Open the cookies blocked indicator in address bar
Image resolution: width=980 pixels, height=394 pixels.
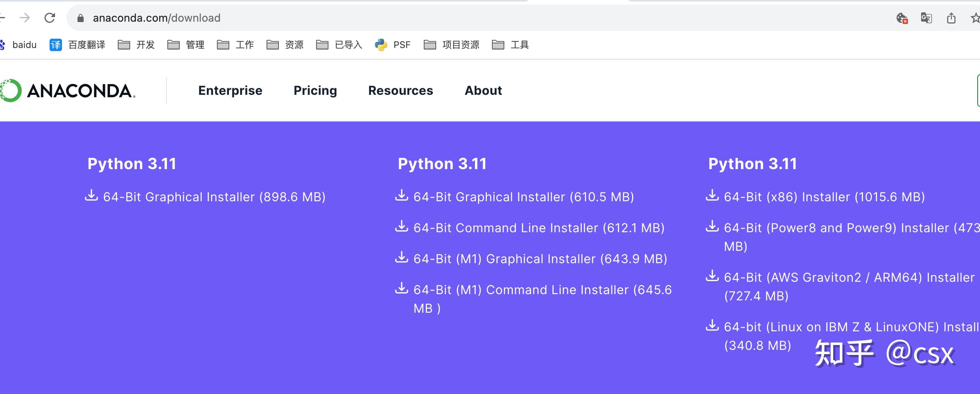coord(901,18)
